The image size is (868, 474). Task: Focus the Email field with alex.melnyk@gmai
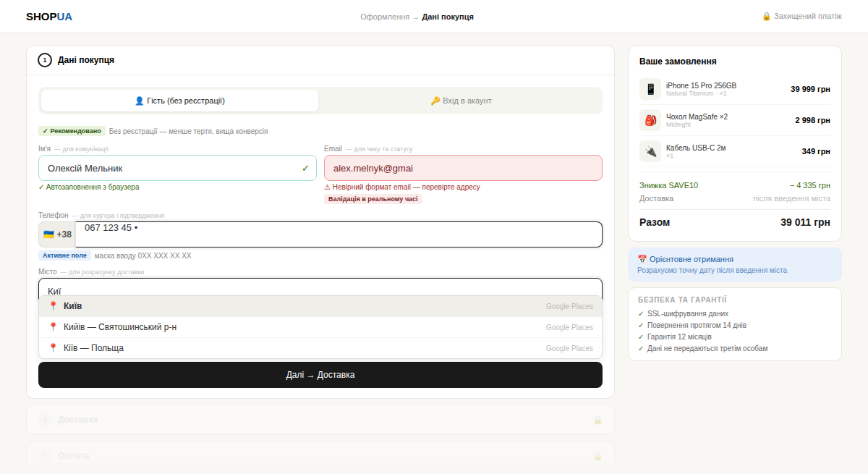click(x=463, y=168)
